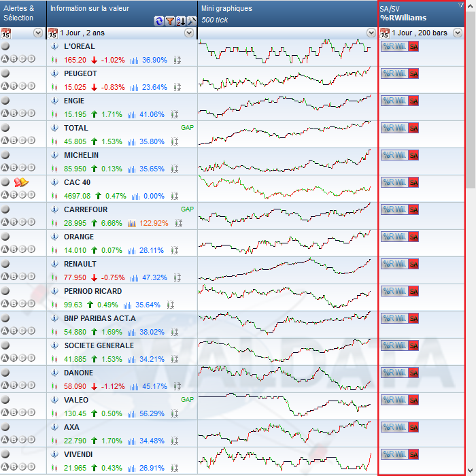Toggle selection A for PEUGEOT
Screen dimensions: 476x476
(x=5, y=86)
